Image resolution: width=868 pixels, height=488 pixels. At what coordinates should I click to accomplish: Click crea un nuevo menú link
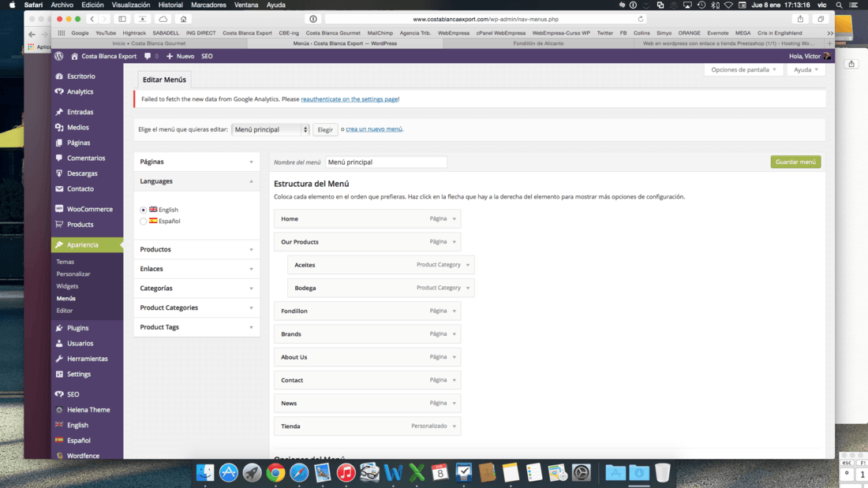(374, 129)
